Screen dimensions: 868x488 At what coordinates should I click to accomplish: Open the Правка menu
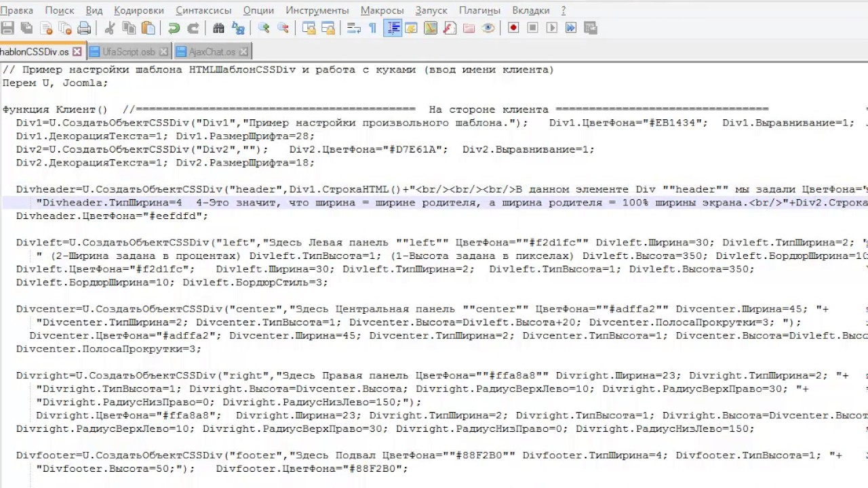pos(16,10)
